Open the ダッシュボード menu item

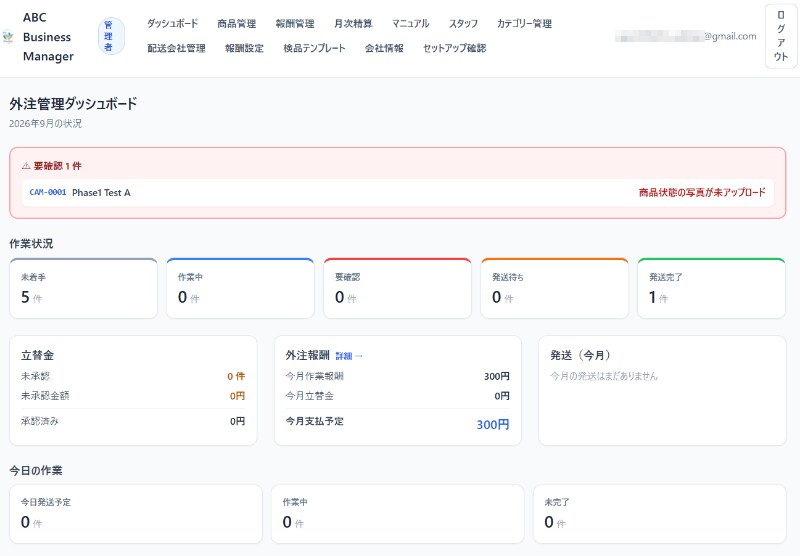pyautogui.click(x=172, y=23)
